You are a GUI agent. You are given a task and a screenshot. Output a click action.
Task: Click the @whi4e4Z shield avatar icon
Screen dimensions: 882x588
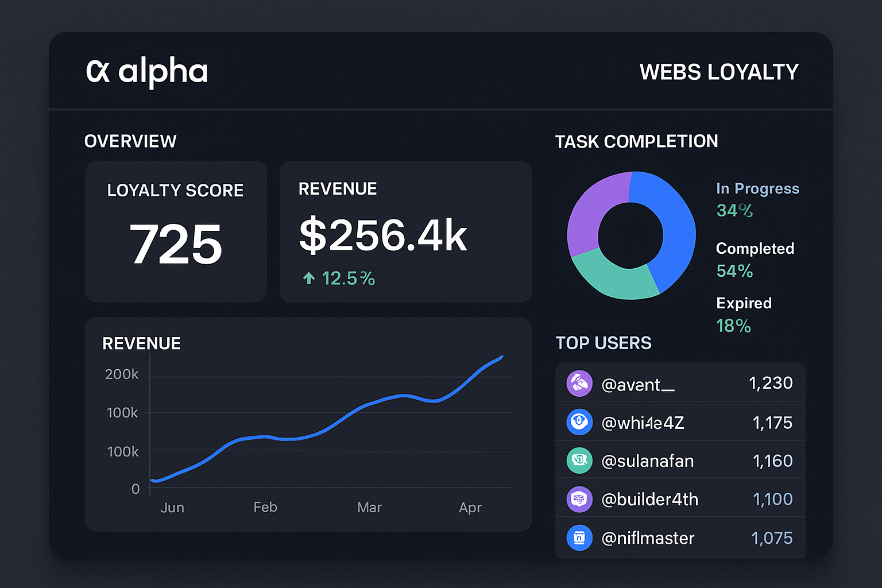579,421
